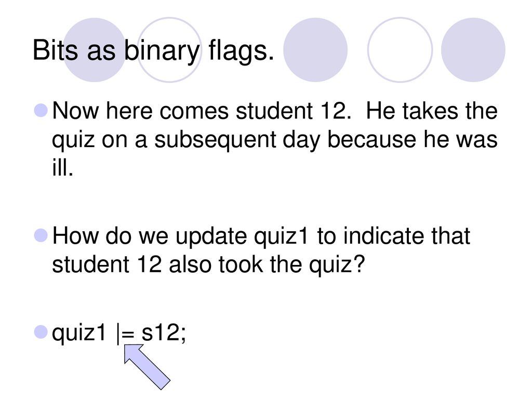Click 'He takes the' in first bullet
Image resolution: width=532 pixels, height=399 pixels.
click(x=432, y=111)
